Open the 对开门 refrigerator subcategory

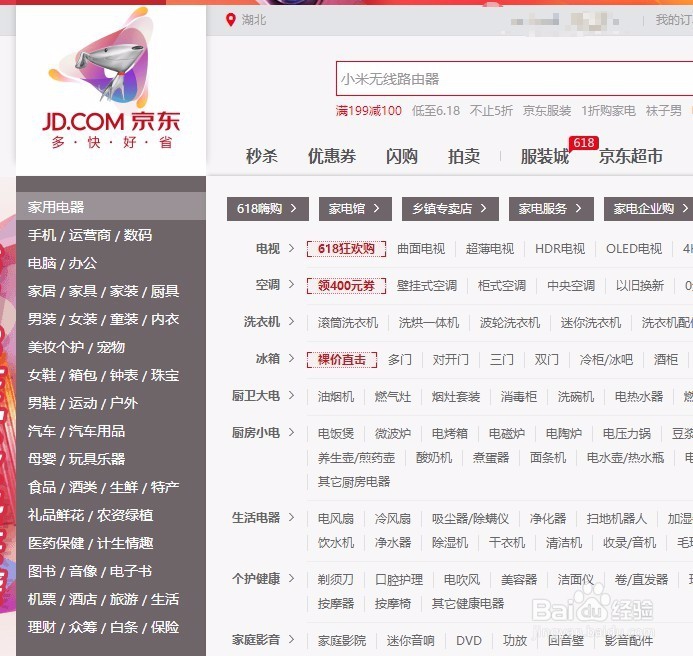(x=451, y=360)
